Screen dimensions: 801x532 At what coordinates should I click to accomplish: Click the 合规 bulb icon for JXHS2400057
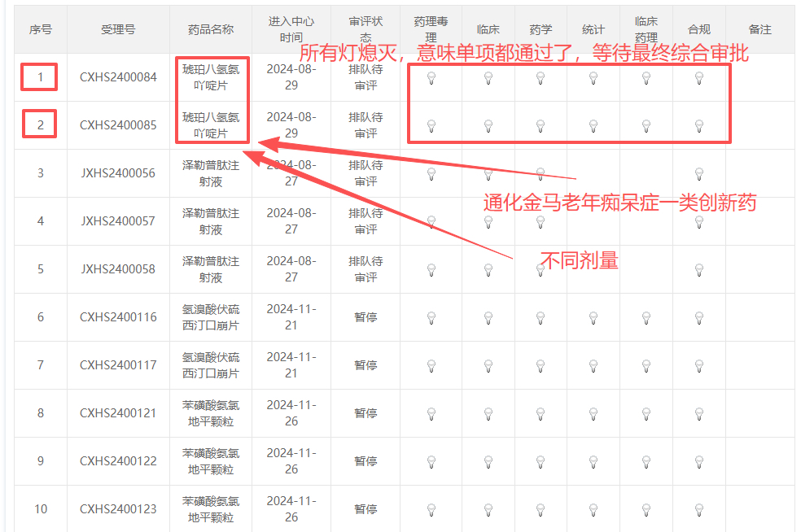(x=699, y=222)
